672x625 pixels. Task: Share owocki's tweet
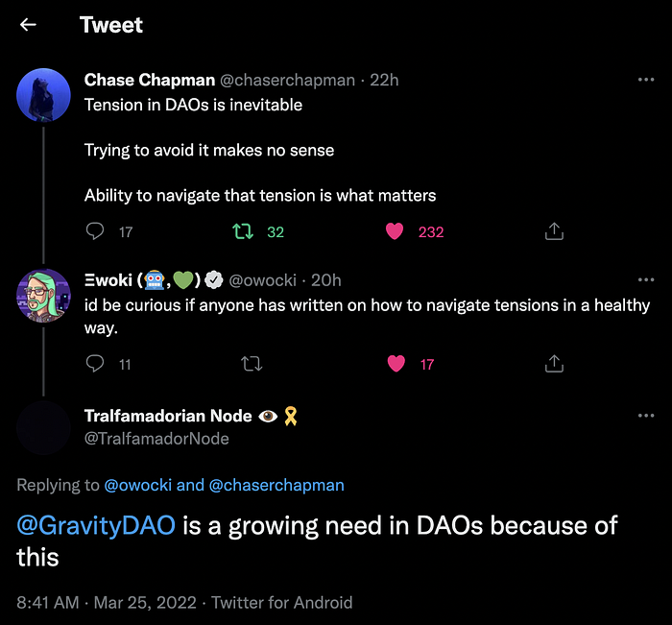point(554,364)
